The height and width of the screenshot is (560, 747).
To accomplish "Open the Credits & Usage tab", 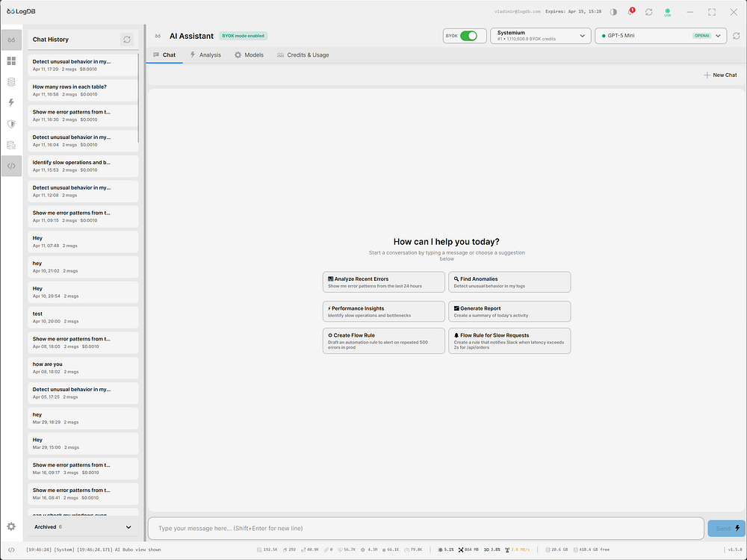I will coord(303,55).
